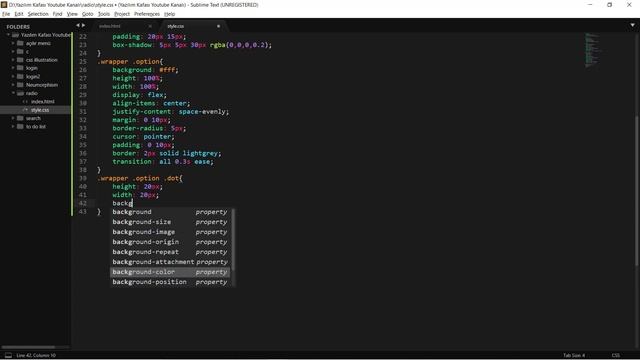This screenshot has height=360, width=640.
Task: Choose 'background-attachment' autocomplete suggestion
Action: [170, 262]
